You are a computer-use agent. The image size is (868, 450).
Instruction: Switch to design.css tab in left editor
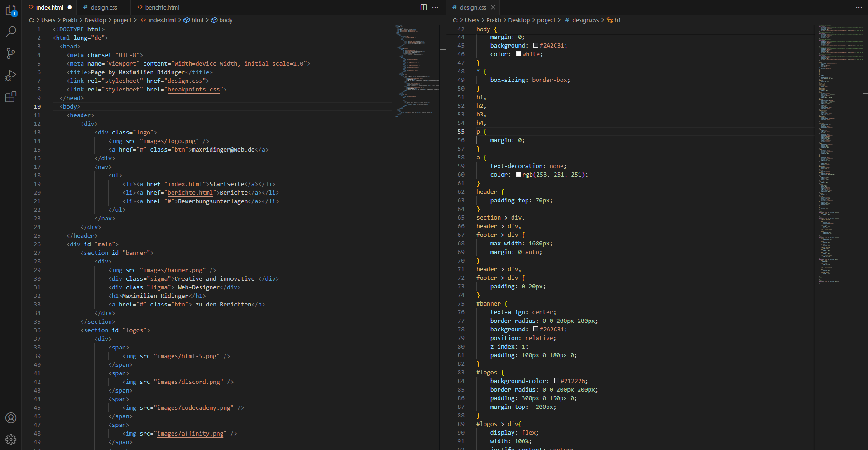(x=104, y=7)
